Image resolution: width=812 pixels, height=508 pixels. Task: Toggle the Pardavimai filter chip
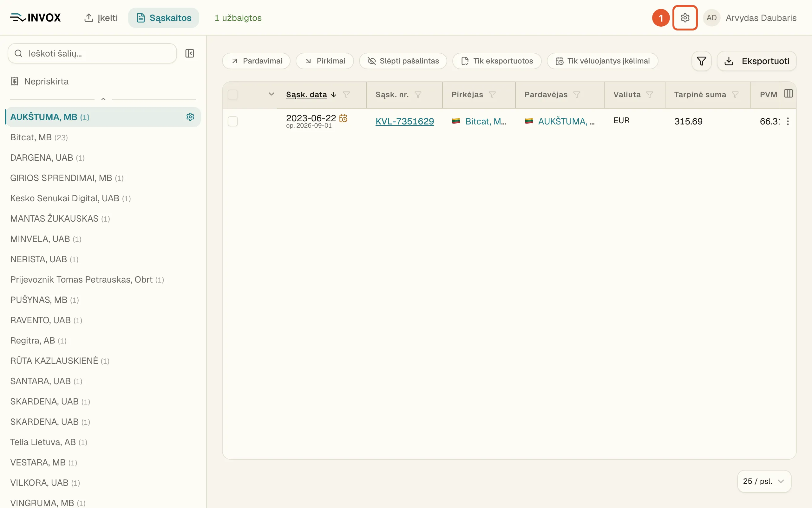point(256,61)
